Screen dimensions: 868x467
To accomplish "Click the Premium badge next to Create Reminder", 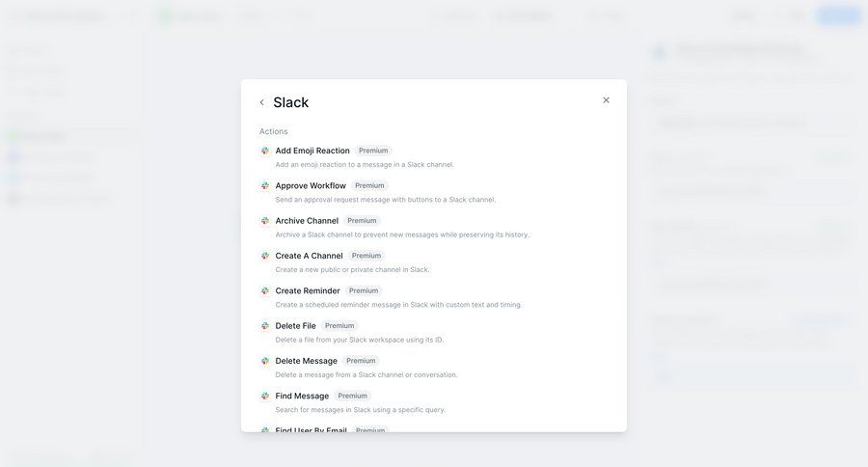I will point(364,290).
